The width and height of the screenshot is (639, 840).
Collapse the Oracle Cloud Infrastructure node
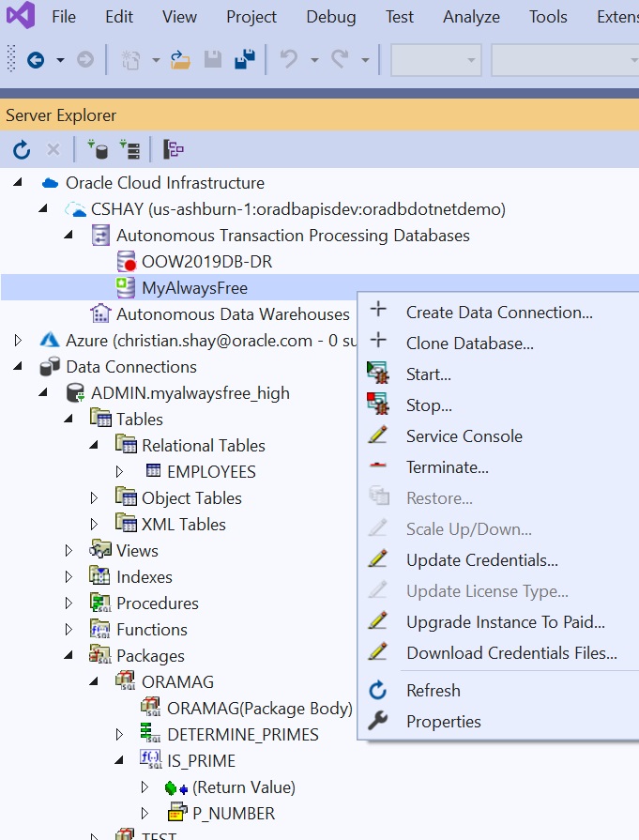coord(18,182)
